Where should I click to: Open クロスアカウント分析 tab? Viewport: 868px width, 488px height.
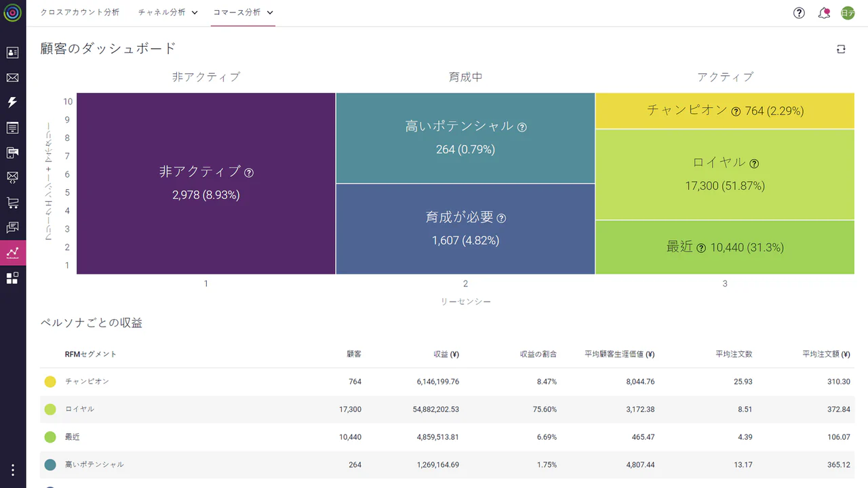coord(80,13)
